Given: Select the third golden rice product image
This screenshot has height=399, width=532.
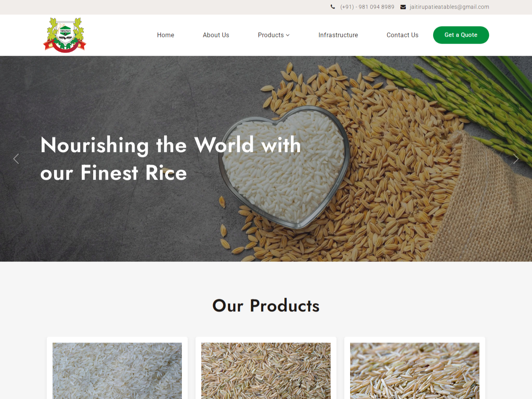Looking at the screenshot, I should (x=415, y=371).
